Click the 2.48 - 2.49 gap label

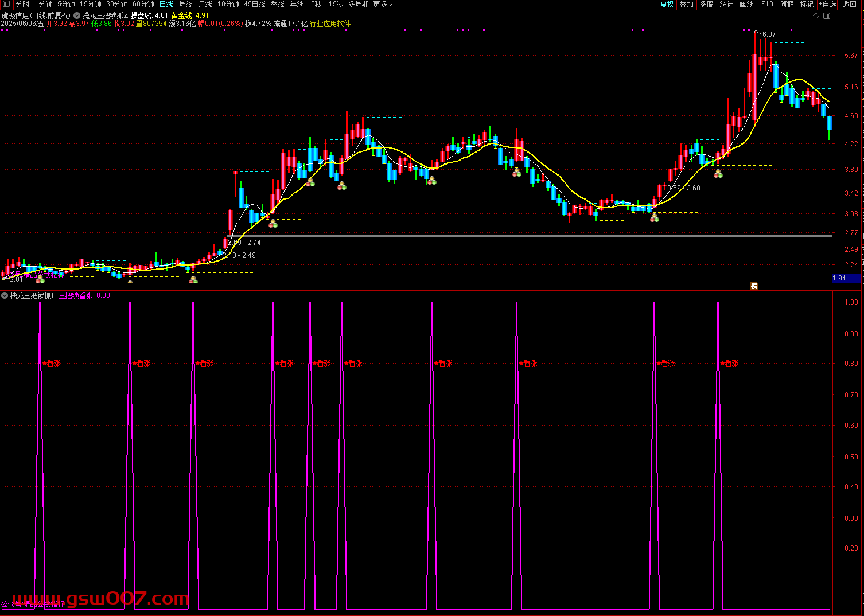[x=240, y=255]
